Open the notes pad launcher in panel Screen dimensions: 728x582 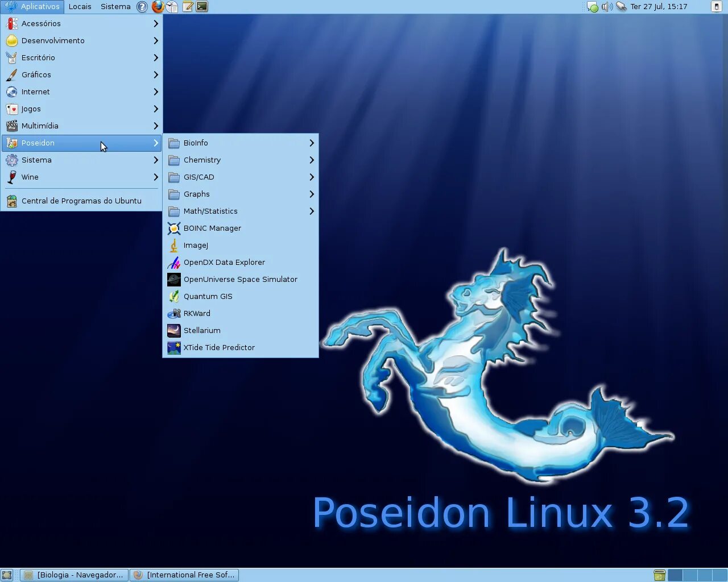[187, 7]
